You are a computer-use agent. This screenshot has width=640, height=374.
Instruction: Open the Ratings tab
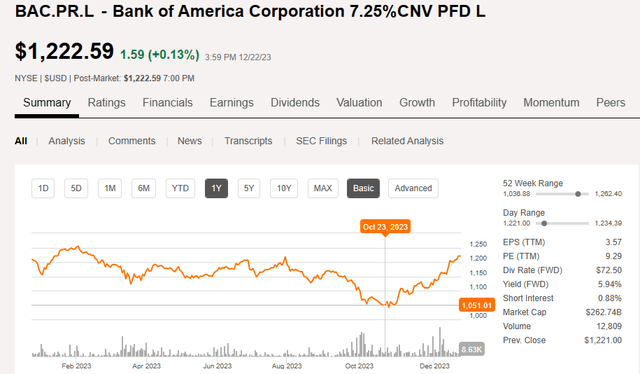click(x=107, y=102)
